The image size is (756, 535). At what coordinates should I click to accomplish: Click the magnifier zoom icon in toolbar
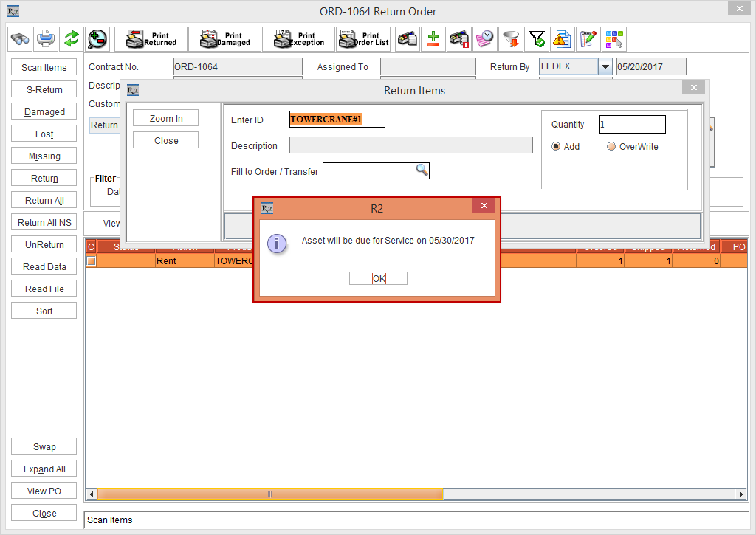(x=97, y=38)
